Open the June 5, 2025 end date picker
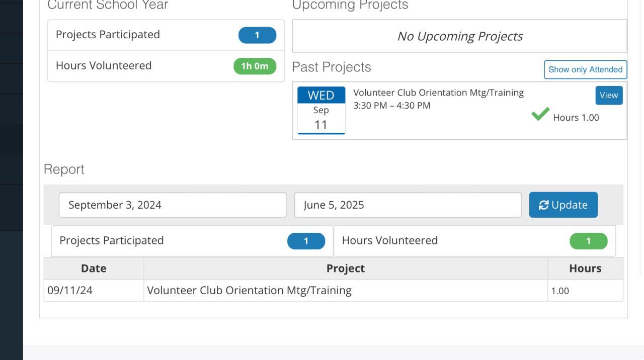Viewport: 644px width, 360px height. [408, 205]
